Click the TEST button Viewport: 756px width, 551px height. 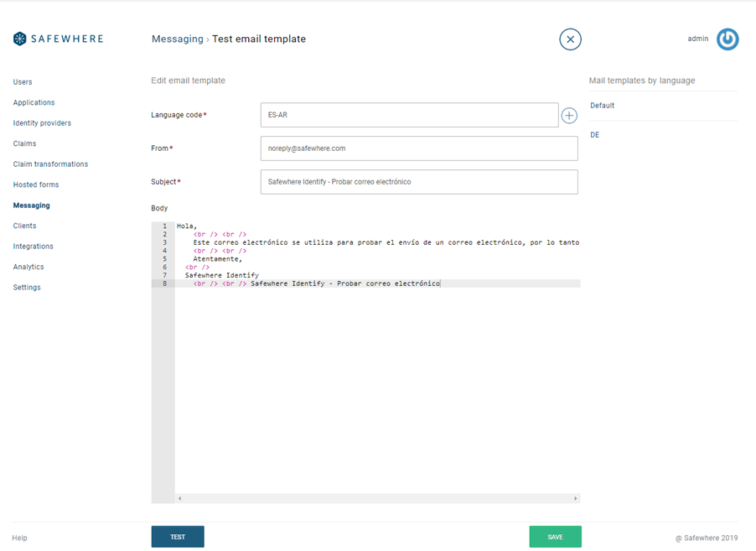point(178,537)
